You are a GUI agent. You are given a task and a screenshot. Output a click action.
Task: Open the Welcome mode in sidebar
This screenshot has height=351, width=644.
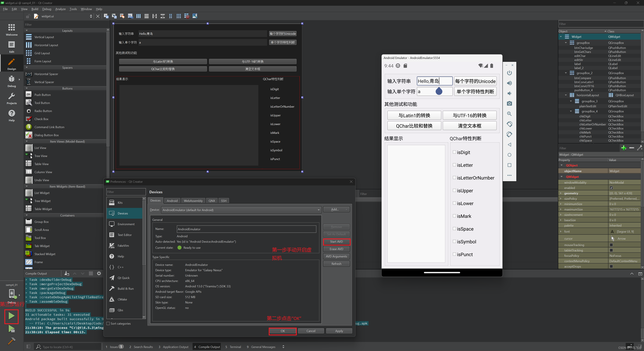(x=12, y=30)
